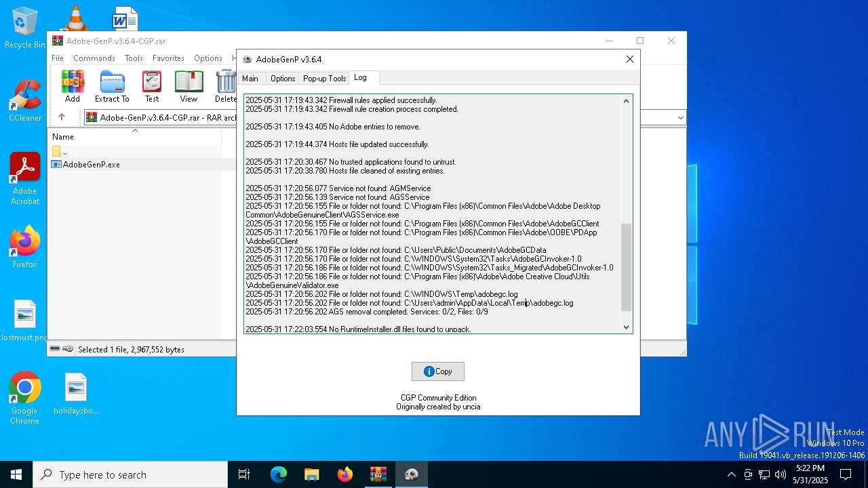Open the Favorites menu in WinRAR
This screenshot has width=868, height=488.
click(x=168, y=58)
